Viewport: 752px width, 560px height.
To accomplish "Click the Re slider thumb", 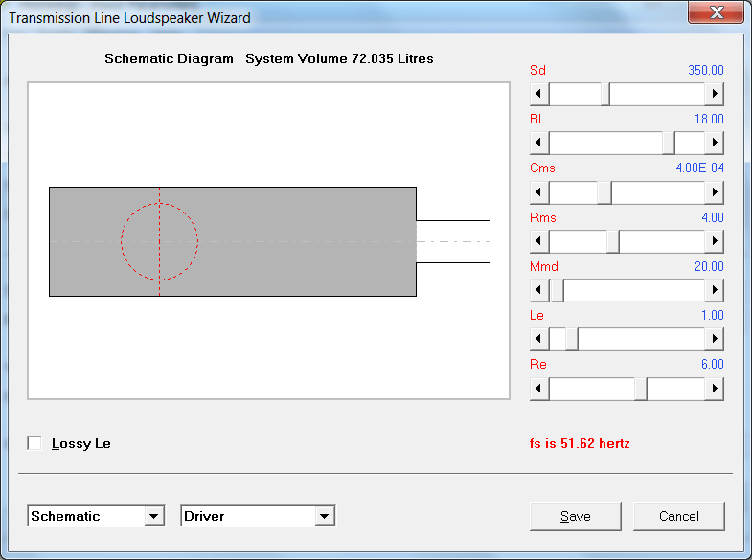I will pos(641,388).
